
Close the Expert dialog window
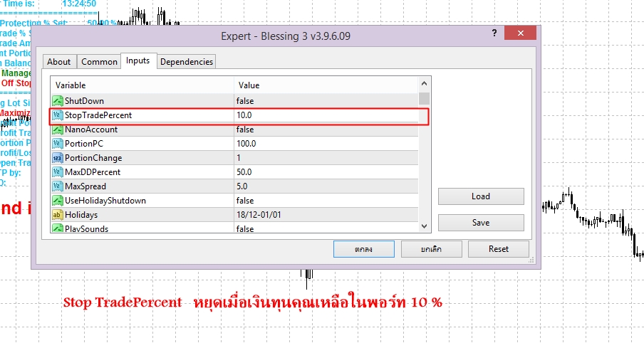tap(520, 33)
